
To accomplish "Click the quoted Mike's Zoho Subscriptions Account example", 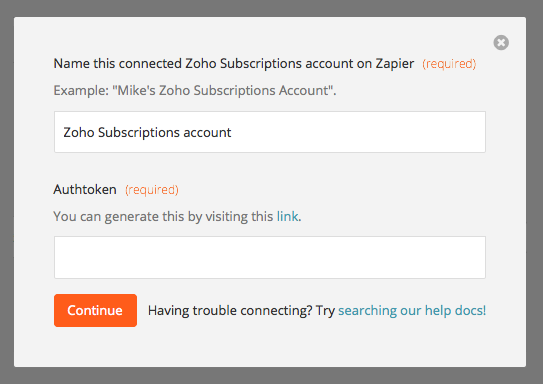I will (x=223, y=90).
